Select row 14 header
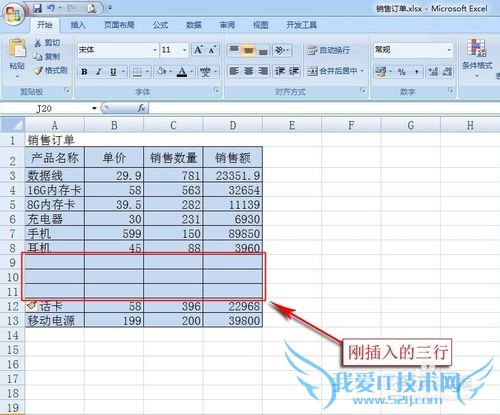This screenshot has height=415, width=500. [13, 335]
